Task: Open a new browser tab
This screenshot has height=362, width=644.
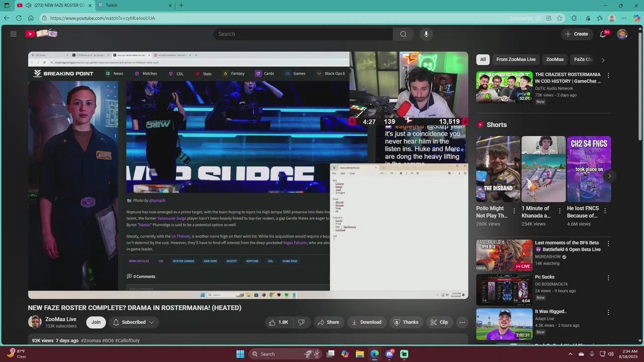Action: click(x=181, y=6)
